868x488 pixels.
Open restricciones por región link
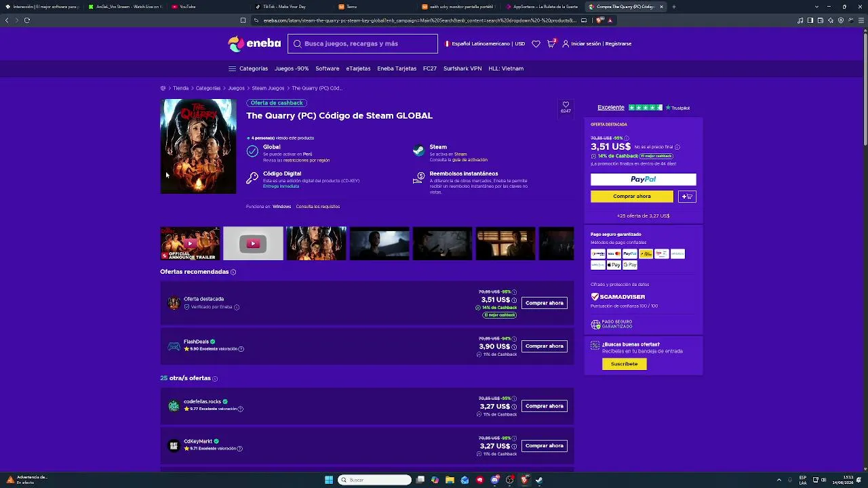click(305, 161)
